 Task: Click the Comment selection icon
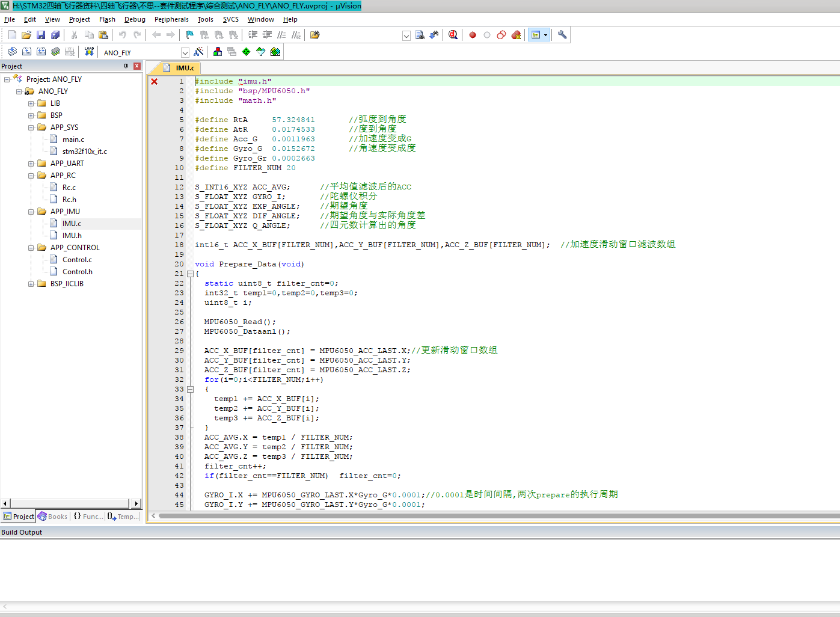pyautogui.click(x=281, y=35)
